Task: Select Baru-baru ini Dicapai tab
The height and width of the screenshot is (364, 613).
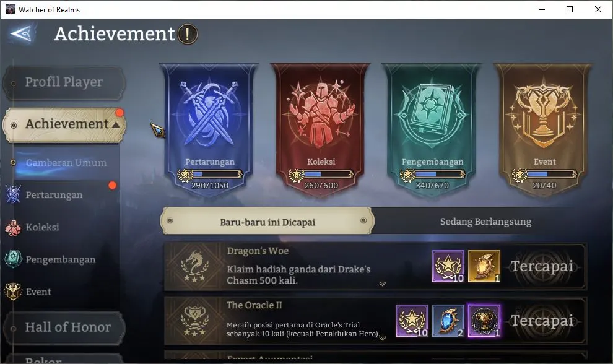Action: tap(267, 221)
